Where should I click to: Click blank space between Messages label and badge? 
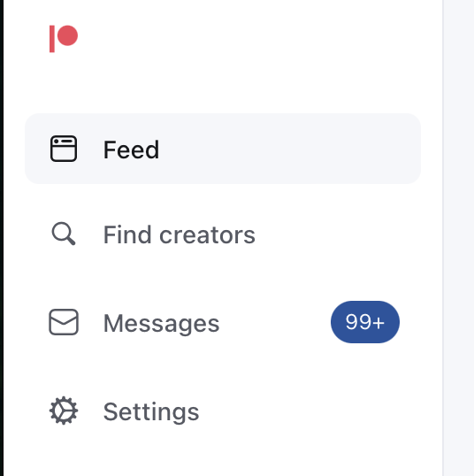tap(275, 322)
